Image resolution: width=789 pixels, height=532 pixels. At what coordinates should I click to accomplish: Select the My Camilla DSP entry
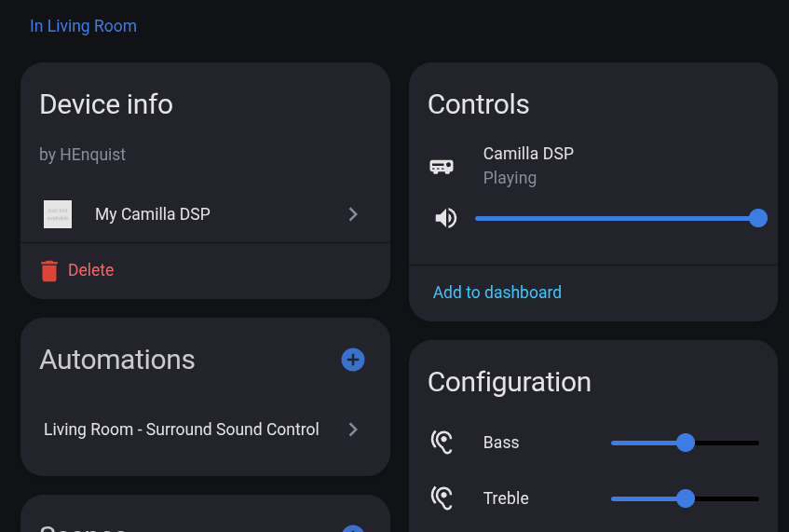point(153,214)
